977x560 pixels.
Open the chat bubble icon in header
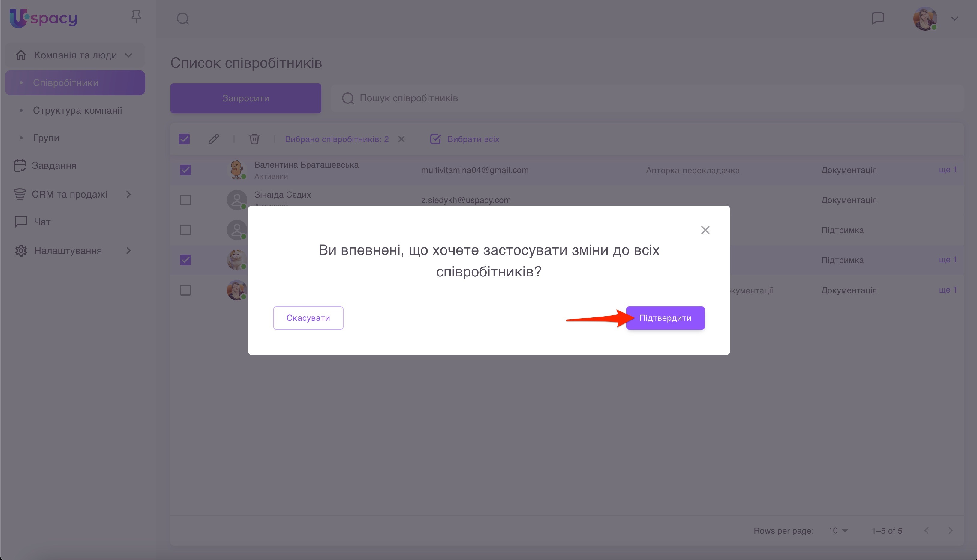(x=878, y=18)
